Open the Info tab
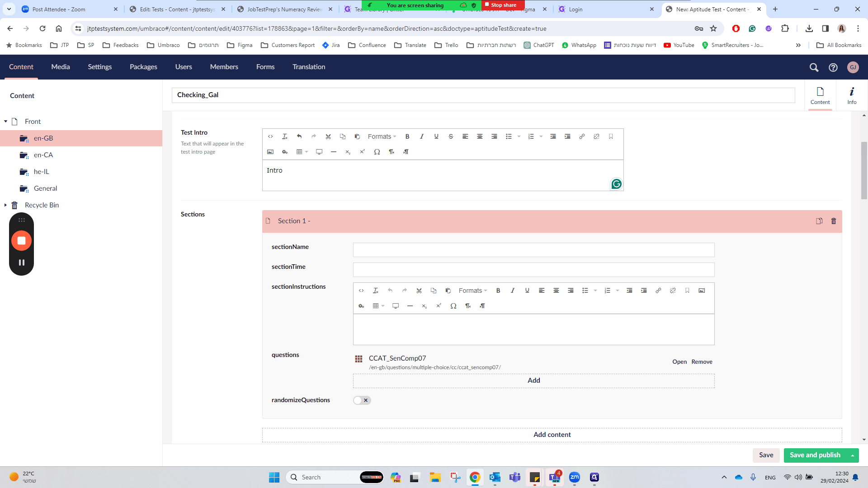868x488 pixels. click(852, 95)
